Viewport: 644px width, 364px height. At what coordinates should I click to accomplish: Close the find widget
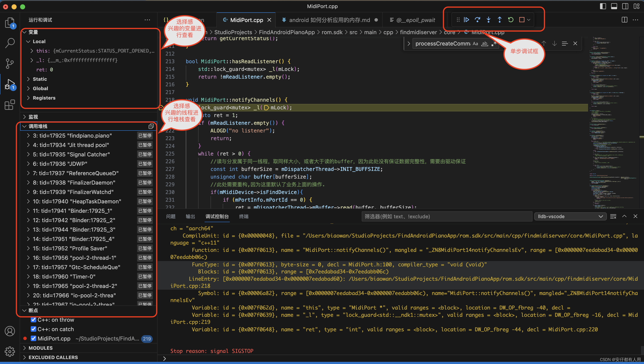575,44
